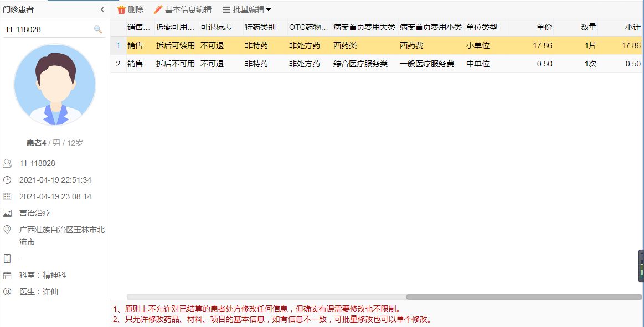Click the 一般医疗服务费 cell

pyautogui.click(x=432, y=64)
